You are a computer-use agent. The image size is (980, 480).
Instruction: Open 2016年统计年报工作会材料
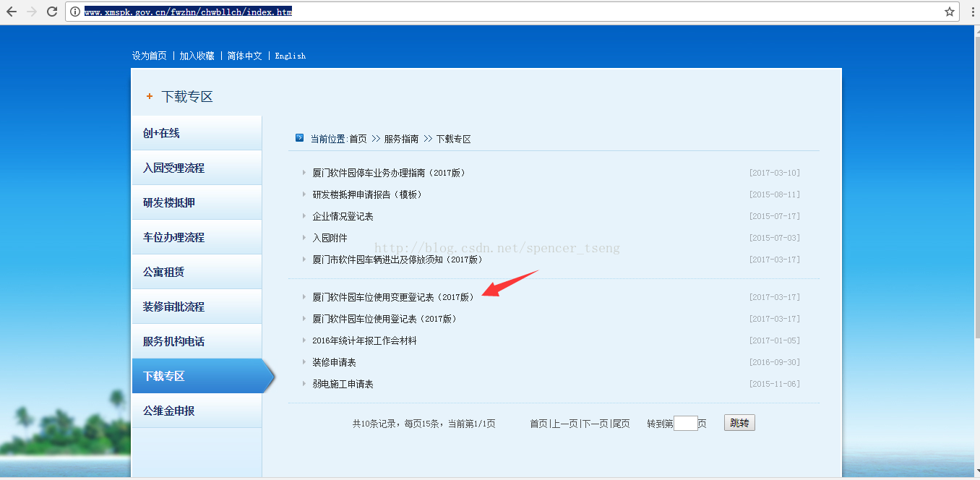pos(364,340)
